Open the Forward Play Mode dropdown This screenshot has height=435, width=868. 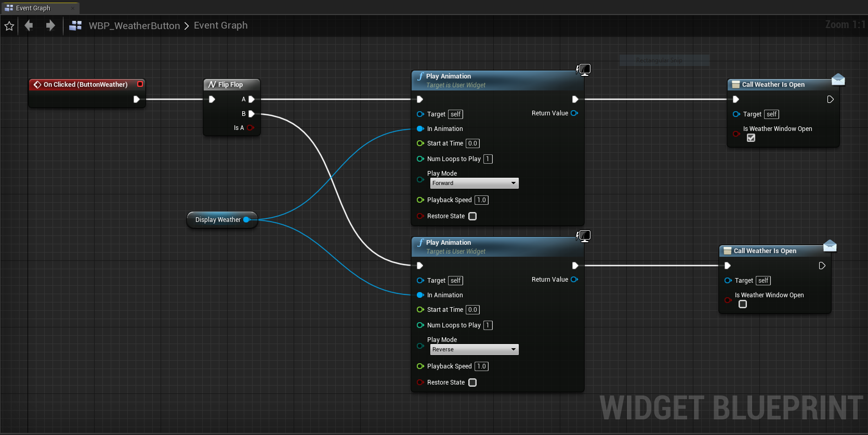(x=474, y=183)
